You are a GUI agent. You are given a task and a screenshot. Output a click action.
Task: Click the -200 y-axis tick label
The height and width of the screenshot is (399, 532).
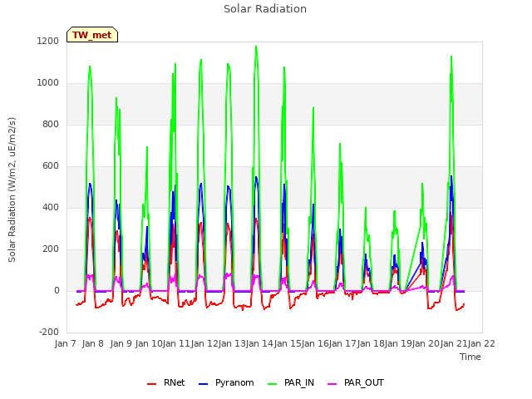point(49,332)
